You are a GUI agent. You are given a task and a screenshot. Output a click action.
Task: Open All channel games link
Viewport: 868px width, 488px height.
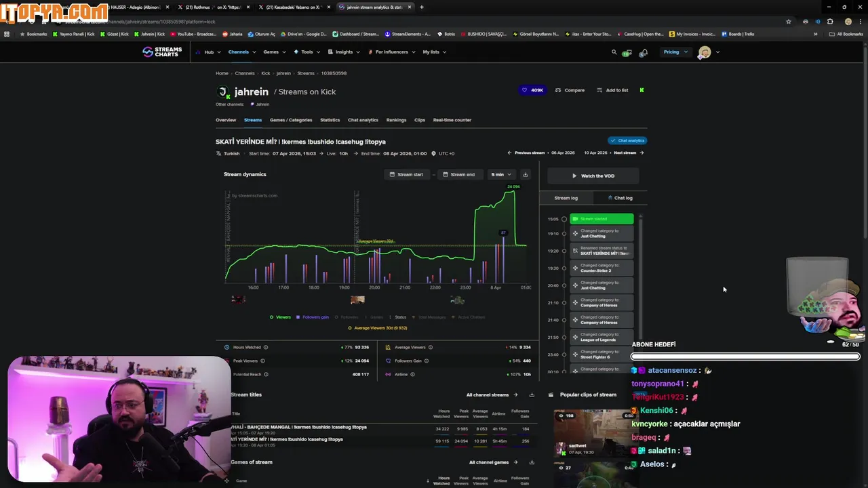[x=493, y=462]
